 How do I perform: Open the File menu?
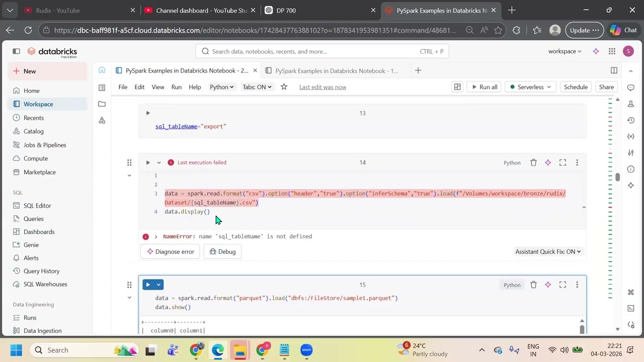pos(123,87)
